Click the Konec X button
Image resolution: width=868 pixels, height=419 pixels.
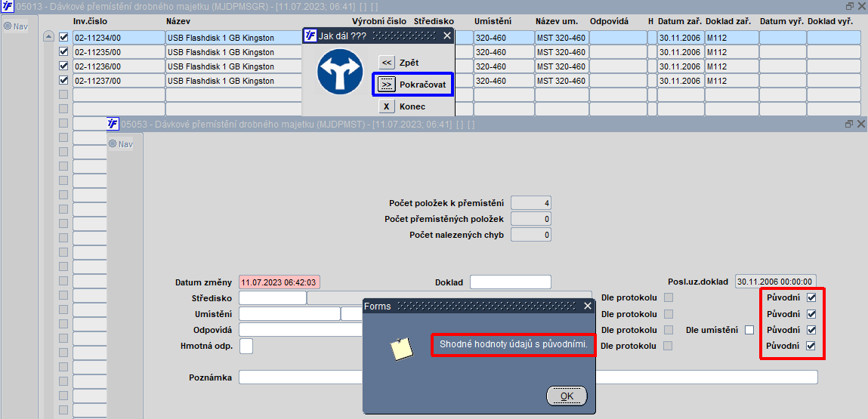pos(386,106)
